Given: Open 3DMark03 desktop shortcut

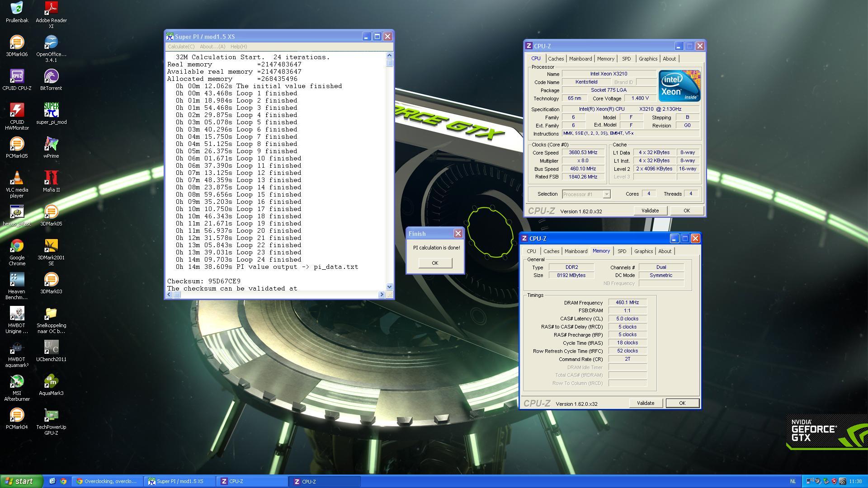Looking at the screenshot, I should pyautogui.click(x=51, y=283).
